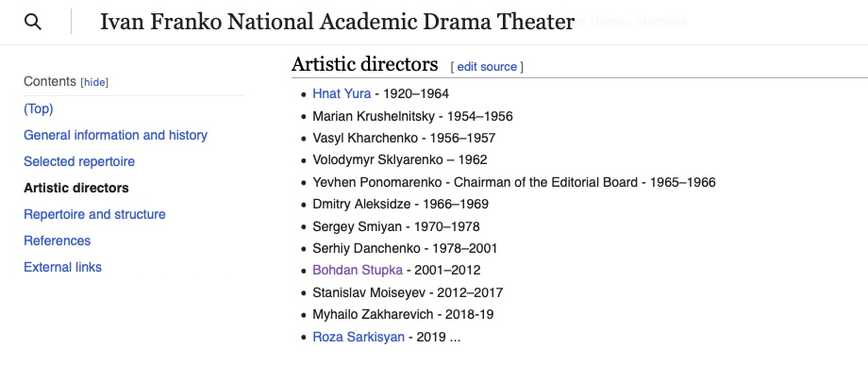Click the search magnifier icon
The image size is (868, 365).
pos(33,22)
